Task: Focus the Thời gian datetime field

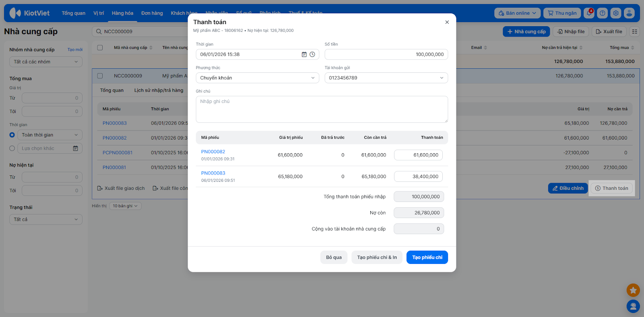Action: 258,54
